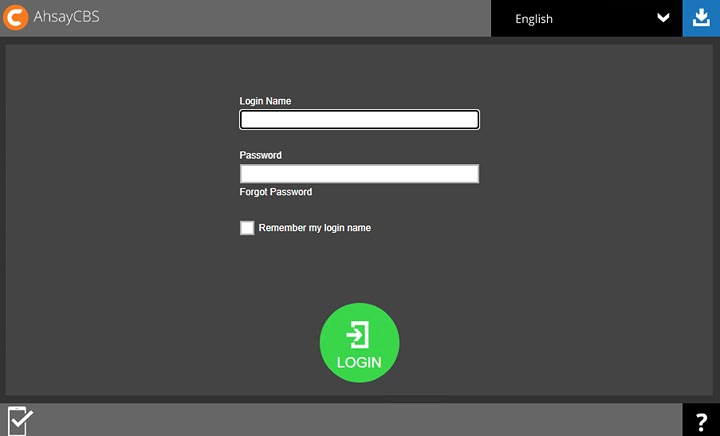Follow the Forgot Password link

[276, 192]
